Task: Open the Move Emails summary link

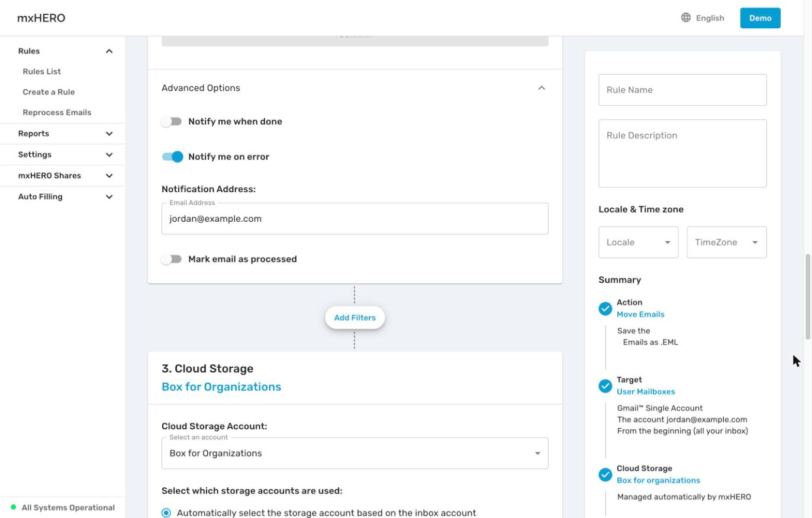Action: 640,315
